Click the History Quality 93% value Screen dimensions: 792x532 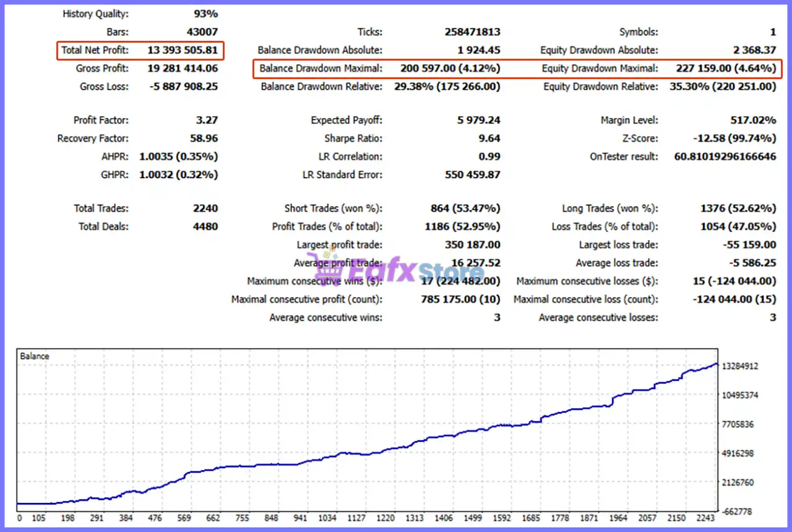(x=205, y=14)
